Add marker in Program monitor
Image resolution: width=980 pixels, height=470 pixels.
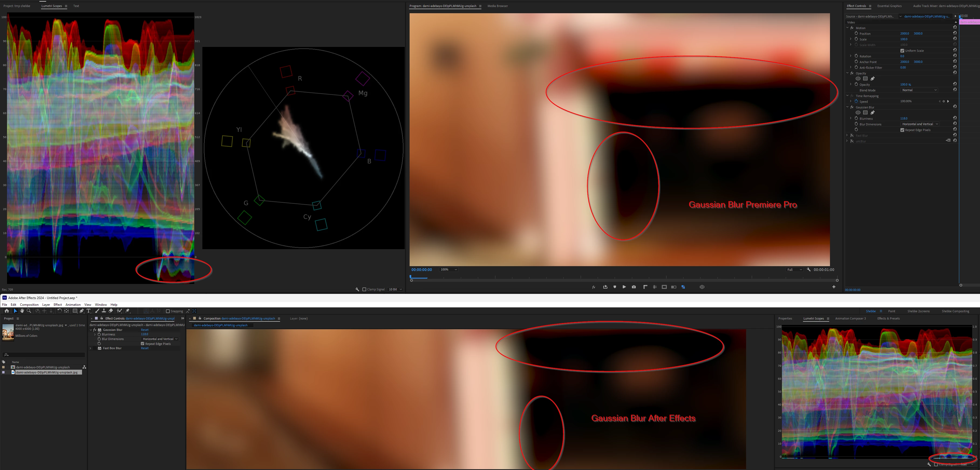point(615,287)
